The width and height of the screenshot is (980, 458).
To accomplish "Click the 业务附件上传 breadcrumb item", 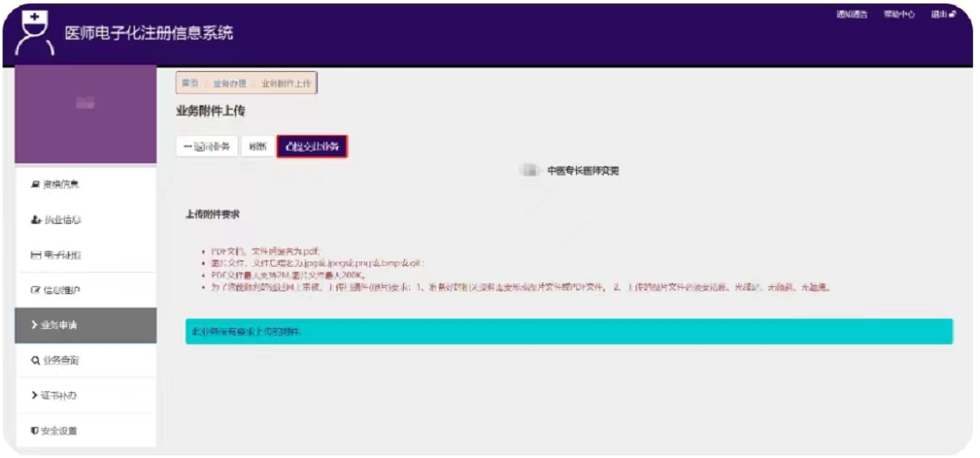I will point(285,83).
